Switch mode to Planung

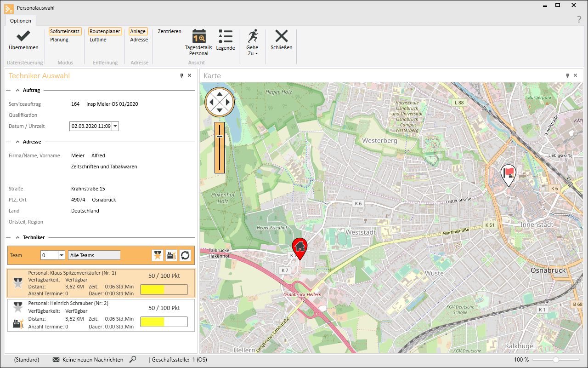click(59, 40)
